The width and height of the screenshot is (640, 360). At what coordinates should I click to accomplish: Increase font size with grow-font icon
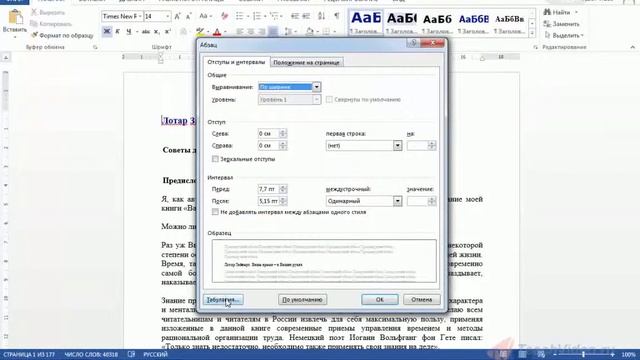coord(178,16)
